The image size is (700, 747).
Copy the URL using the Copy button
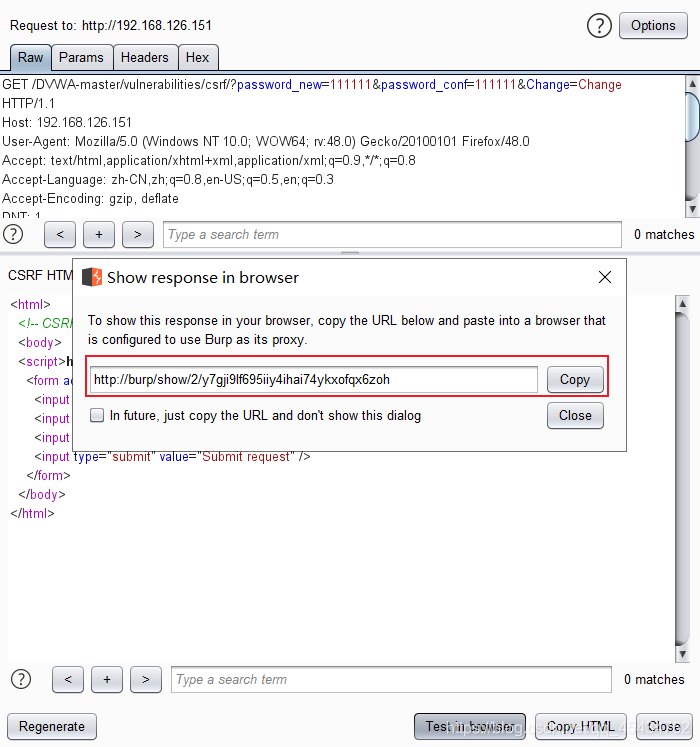575,380
